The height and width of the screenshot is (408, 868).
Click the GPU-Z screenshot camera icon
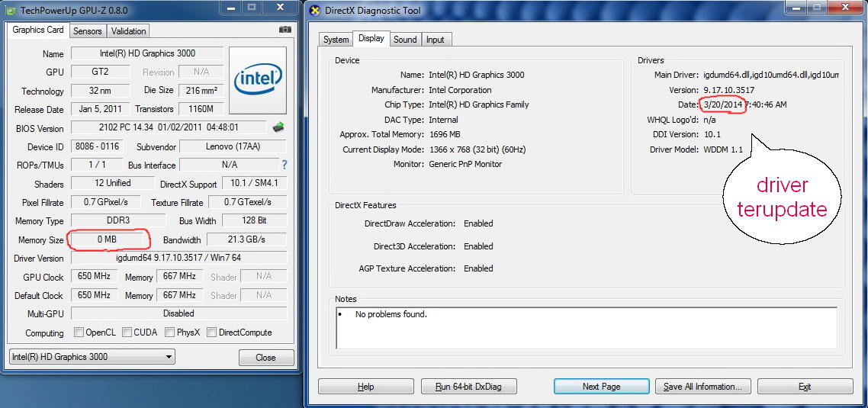pyautogui.click(x=285, y=29)
